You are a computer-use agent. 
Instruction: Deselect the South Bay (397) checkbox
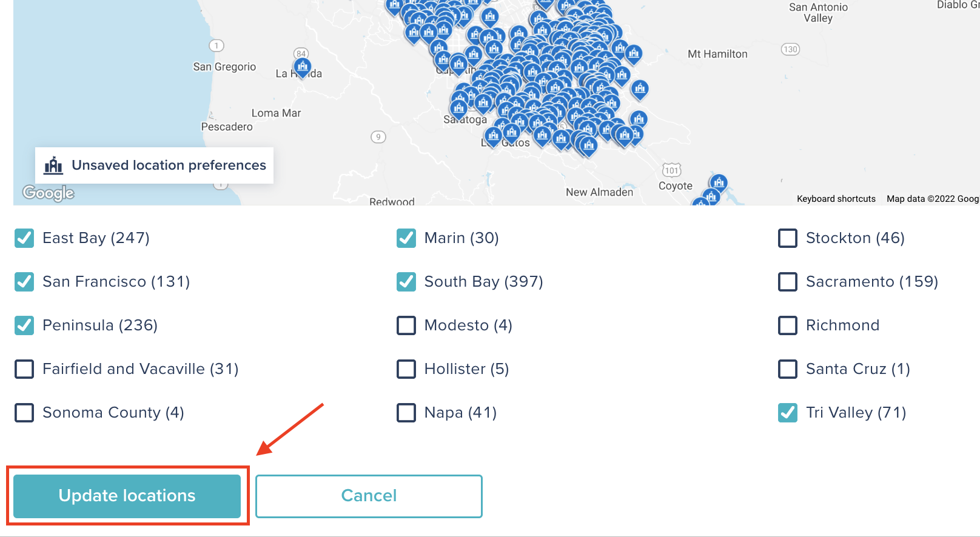pyautogui.click(x=406, y=282)
